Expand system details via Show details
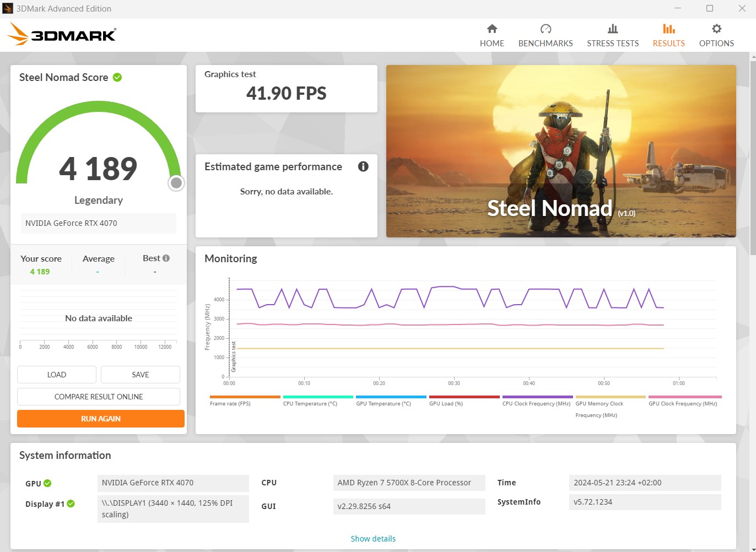Viewport: 756px width, 552px height. coord(373,538)
